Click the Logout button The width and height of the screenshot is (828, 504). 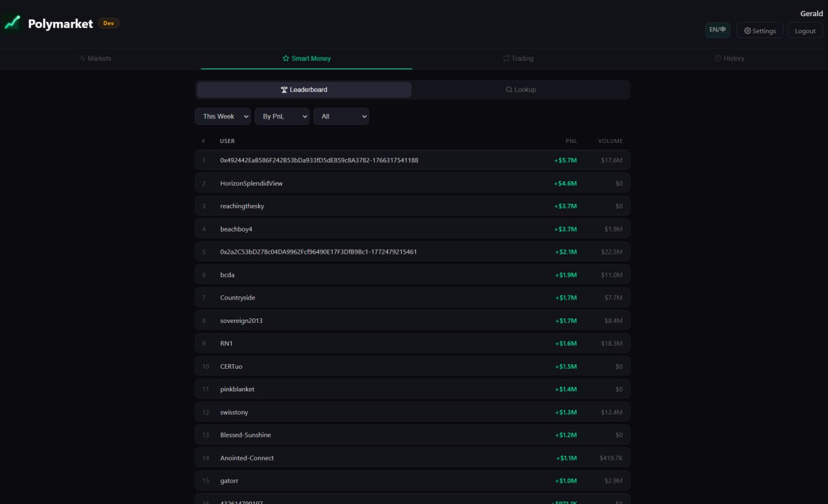click(x=805, y=30)
